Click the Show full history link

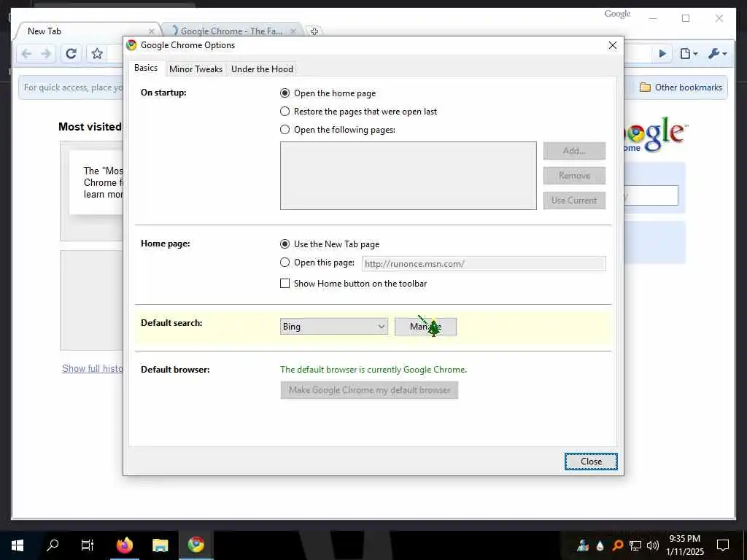[x=93, y=368]
